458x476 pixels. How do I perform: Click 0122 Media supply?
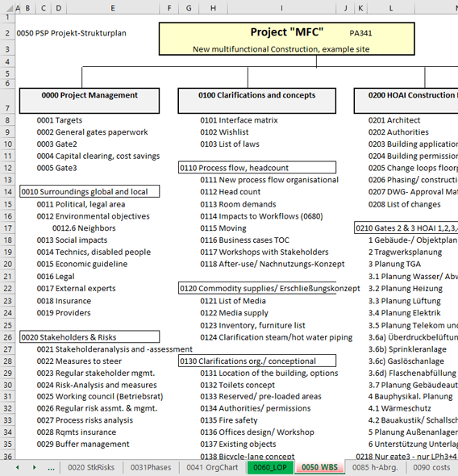pyautogui.click(x=234, y=313)
